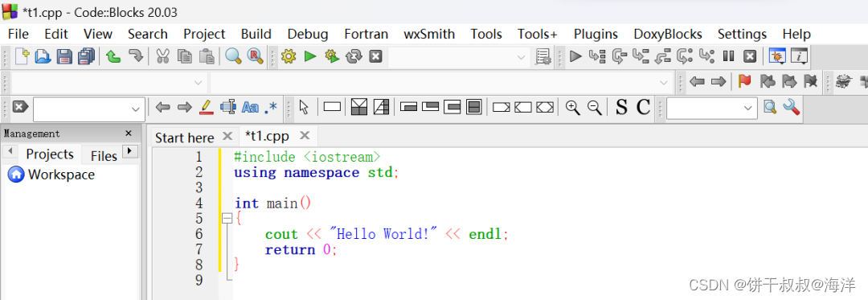Open the build target dropdown
Image resolution: width=868 pixels, height=300 pixels.
pyautogui.click(x=459, y=57)
